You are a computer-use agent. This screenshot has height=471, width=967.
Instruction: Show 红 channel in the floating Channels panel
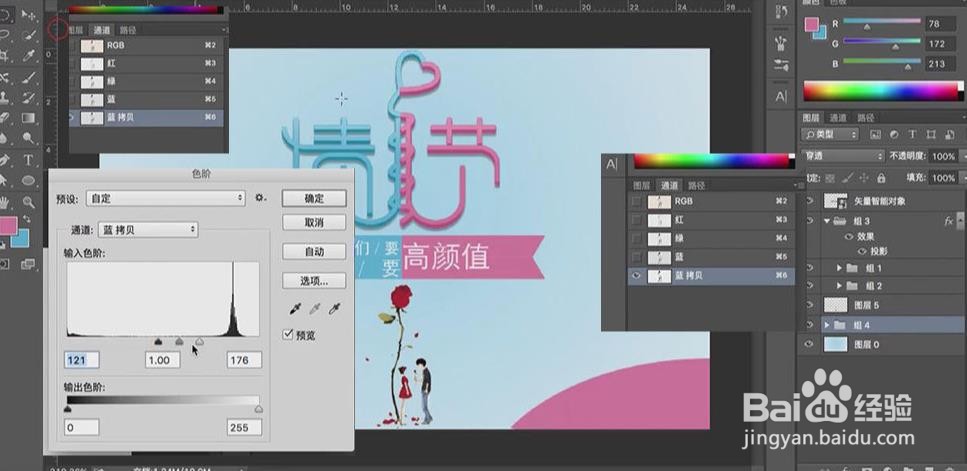tap(636, 219)
